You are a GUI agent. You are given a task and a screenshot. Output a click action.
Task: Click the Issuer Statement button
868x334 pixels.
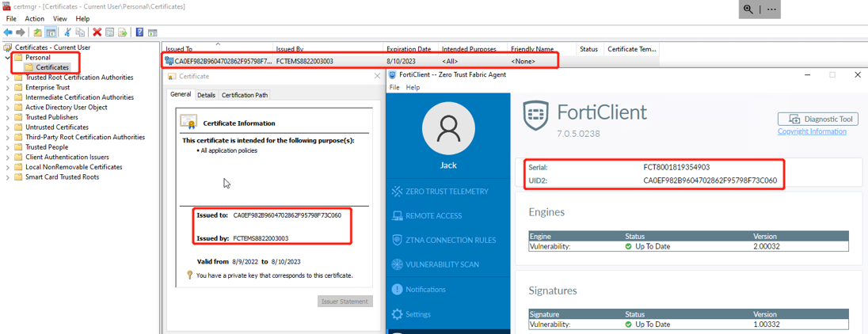tap(345, 302)
